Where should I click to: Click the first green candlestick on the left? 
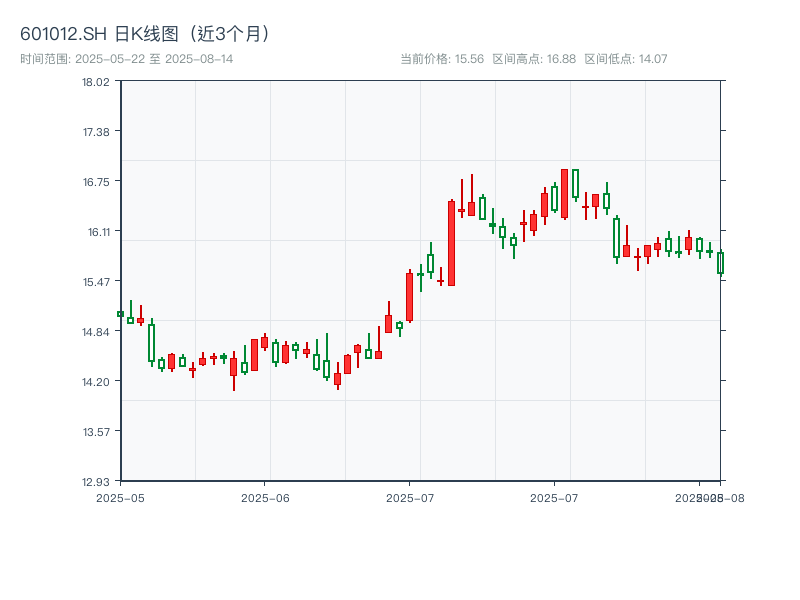(122, 315)
